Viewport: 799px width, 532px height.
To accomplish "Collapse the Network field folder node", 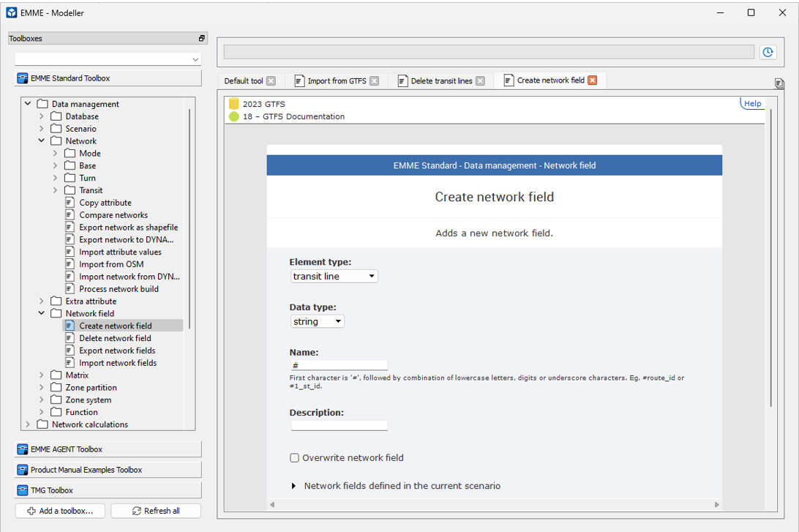I will [42, 313].
